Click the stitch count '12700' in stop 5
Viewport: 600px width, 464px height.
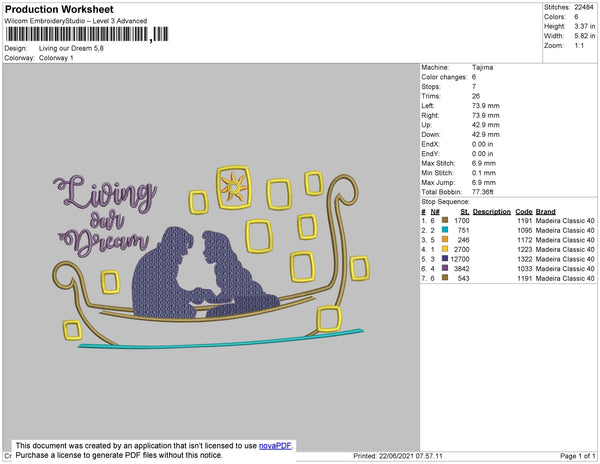click(460, 259)
